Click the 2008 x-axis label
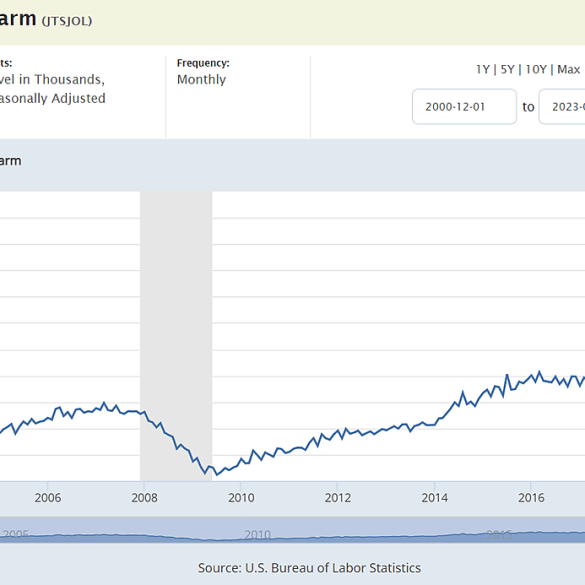The width and height of the screenshot is (585, 585). pos(144,498)
